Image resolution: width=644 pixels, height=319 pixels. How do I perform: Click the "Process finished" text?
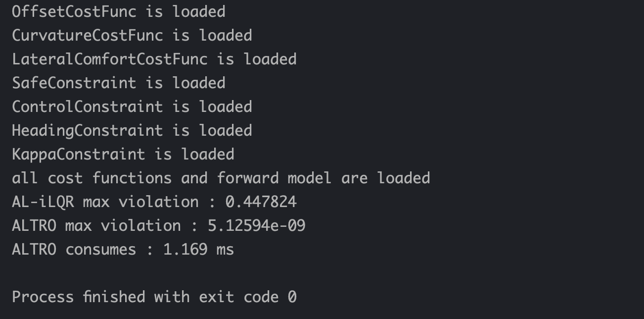pyautogui.click(x=79, y=297)
